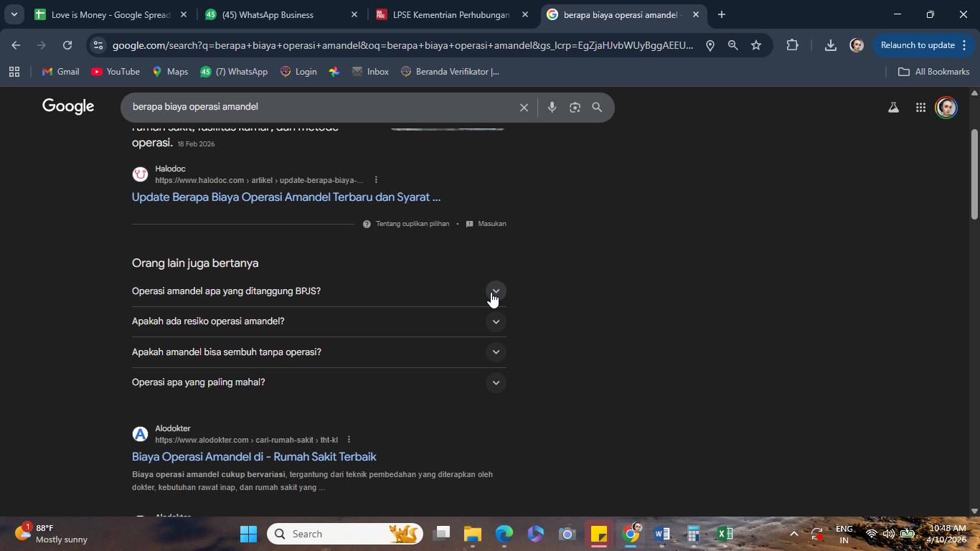Open the Windows taskbar Search box
Viewport: 980px width, 551px height.
(345, 534)
